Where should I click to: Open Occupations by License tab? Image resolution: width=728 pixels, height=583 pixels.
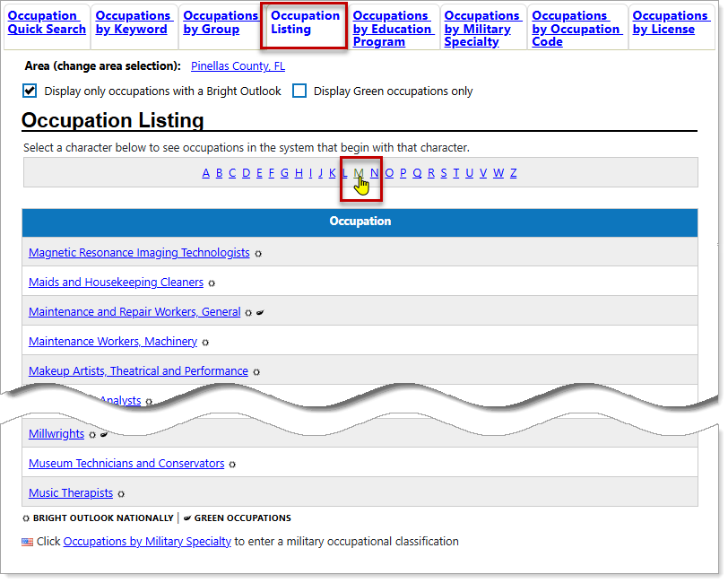click(670, 22)
